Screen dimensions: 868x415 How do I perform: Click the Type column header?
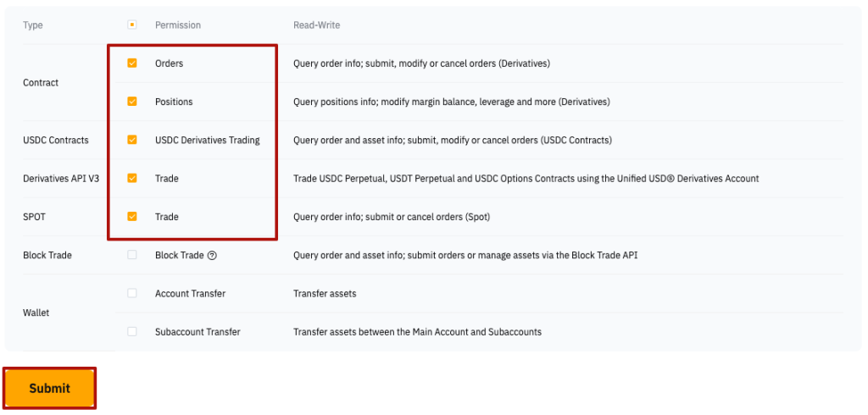tap(33, 25)
